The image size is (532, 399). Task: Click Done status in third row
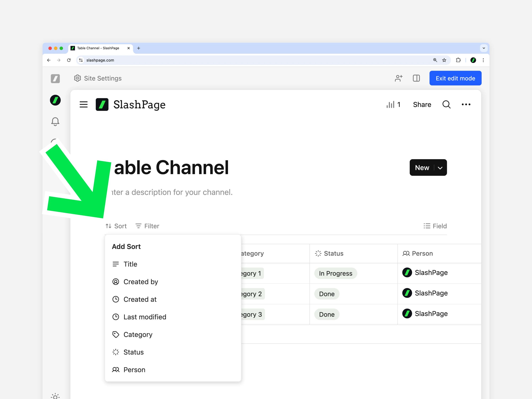click(327, 314)
